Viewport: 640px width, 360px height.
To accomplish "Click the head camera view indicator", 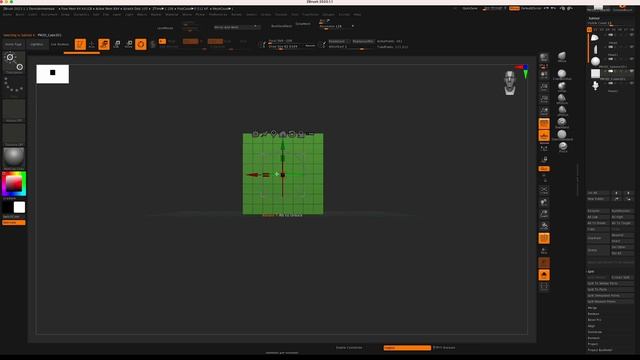I will point(509,83).
